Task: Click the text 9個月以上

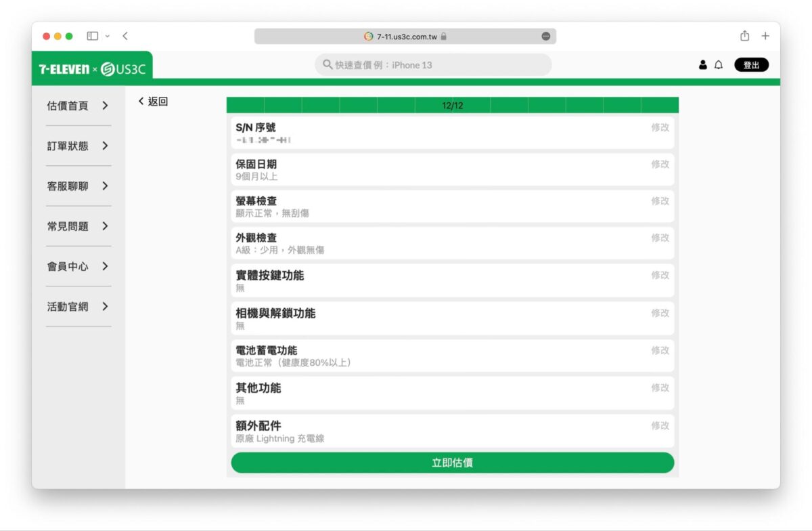Action: [x=256, y=176]
